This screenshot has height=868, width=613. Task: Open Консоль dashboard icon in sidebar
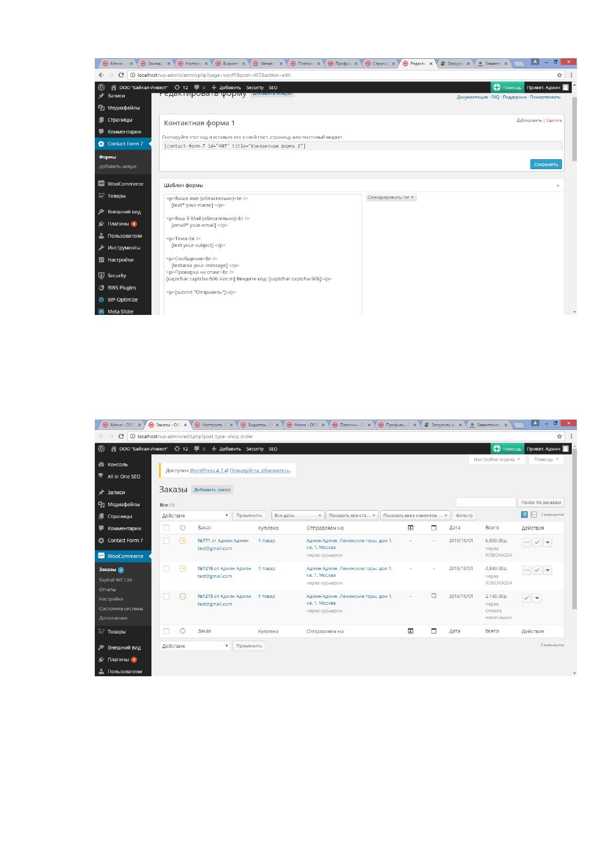(x=101, y=464)
